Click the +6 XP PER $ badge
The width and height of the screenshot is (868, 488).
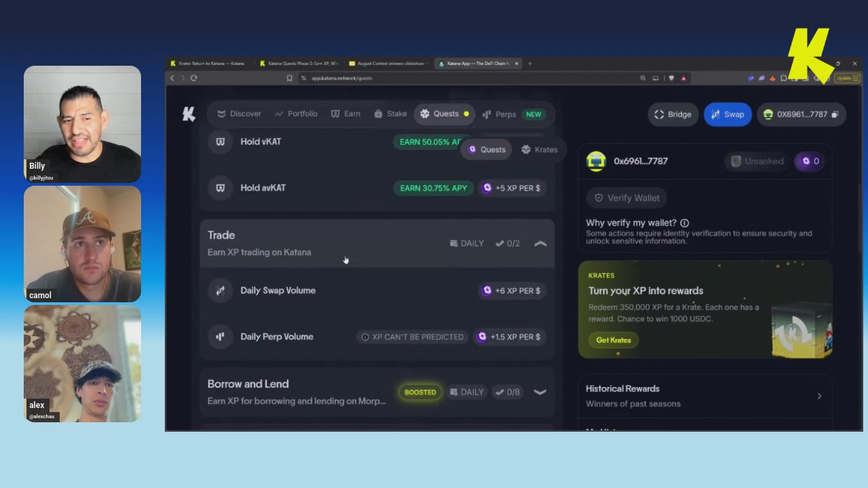512,290
